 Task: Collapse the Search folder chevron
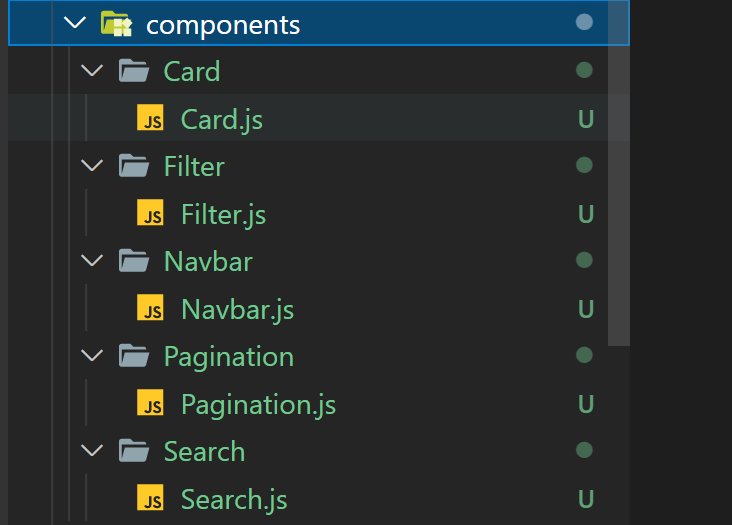pos(92,450)
